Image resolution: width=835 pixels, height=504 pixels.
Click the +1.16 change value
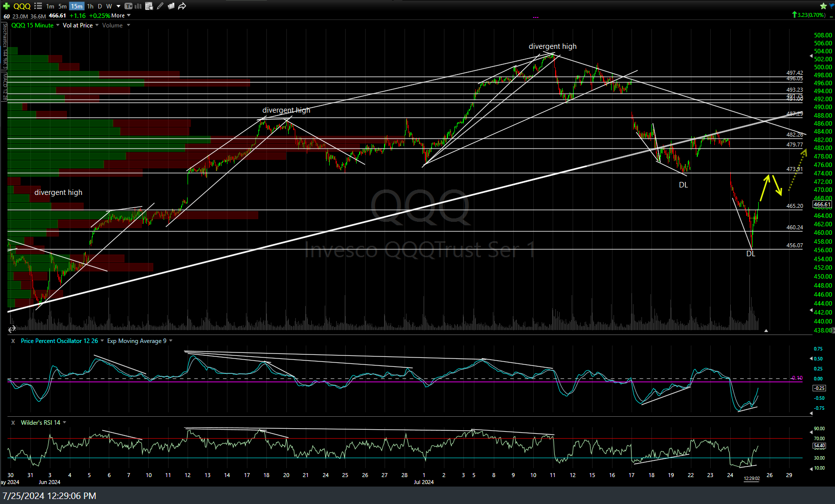pos(77,15)
